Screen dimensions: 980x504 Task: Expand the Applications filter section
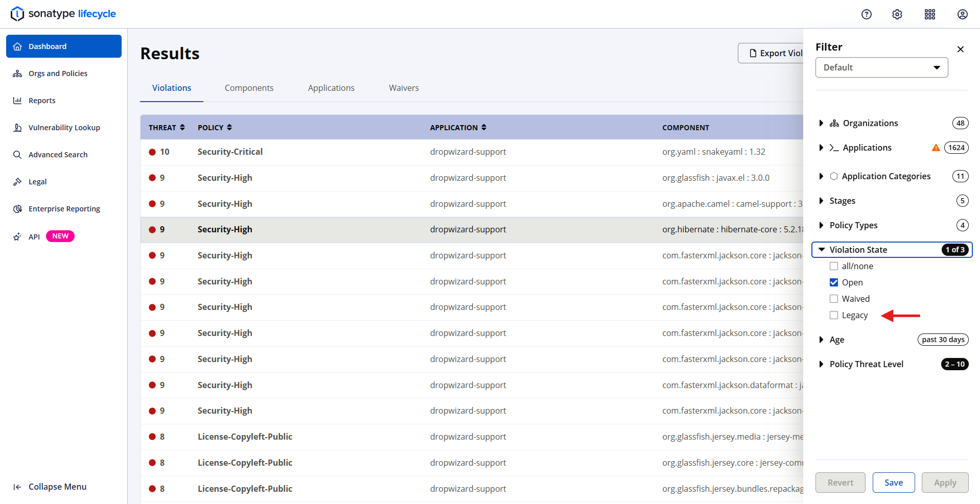click(892, 148)
